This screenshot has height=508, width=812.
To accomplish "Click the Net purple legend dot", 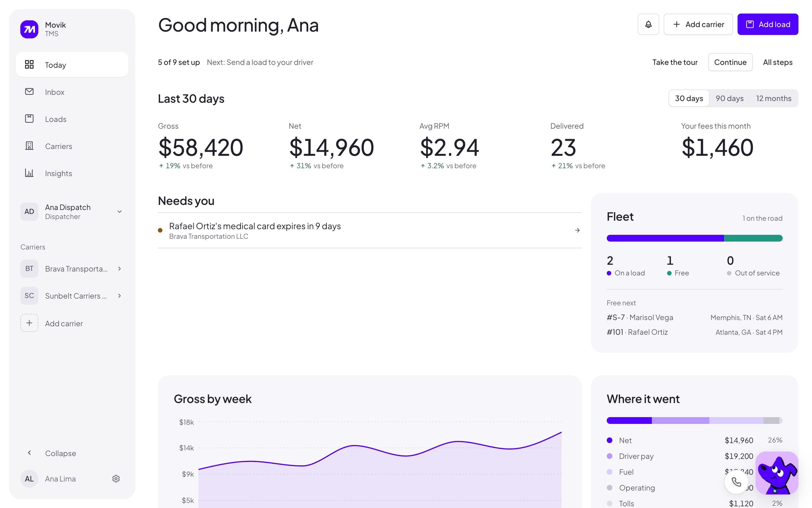I will (610, 440).
